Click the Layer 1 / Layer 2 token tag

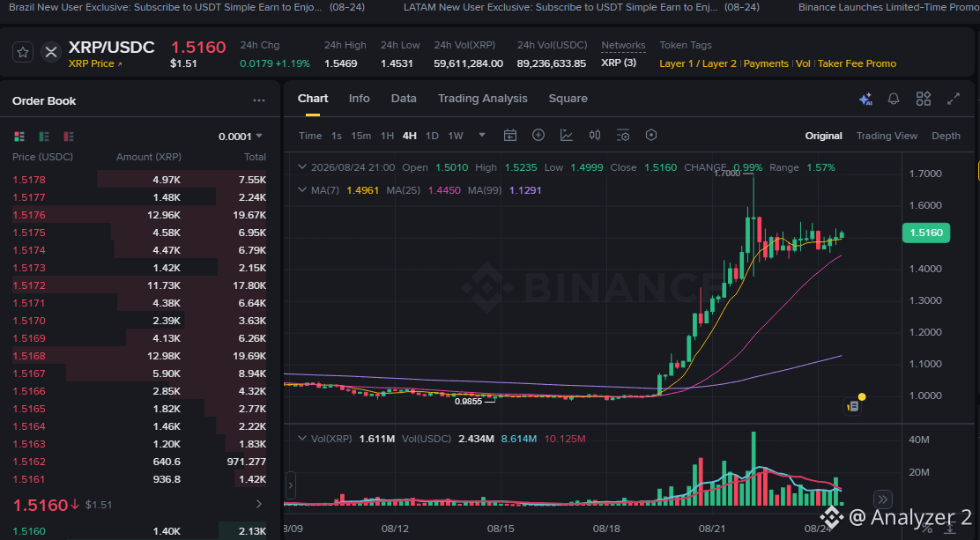[698, 63]
